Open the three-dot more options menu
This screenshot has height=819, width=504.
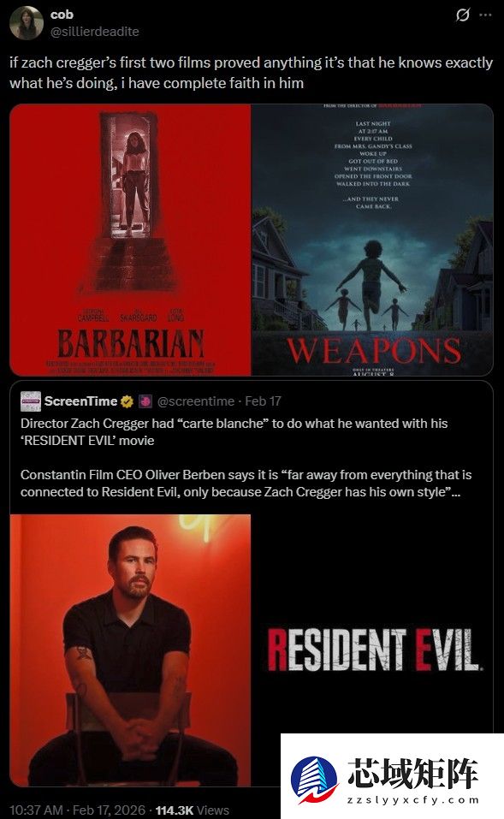(x=486, y=15)
